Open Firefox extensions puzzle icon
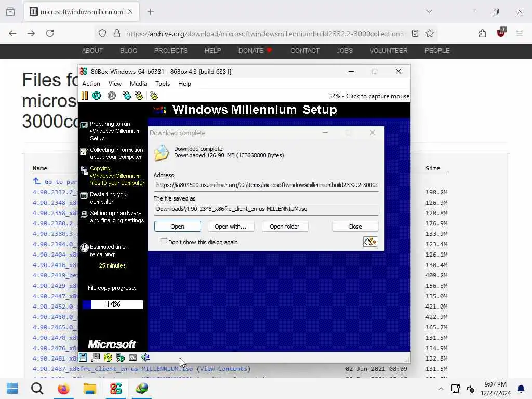The width and height of the screenshot is (532, 399). 482,33
